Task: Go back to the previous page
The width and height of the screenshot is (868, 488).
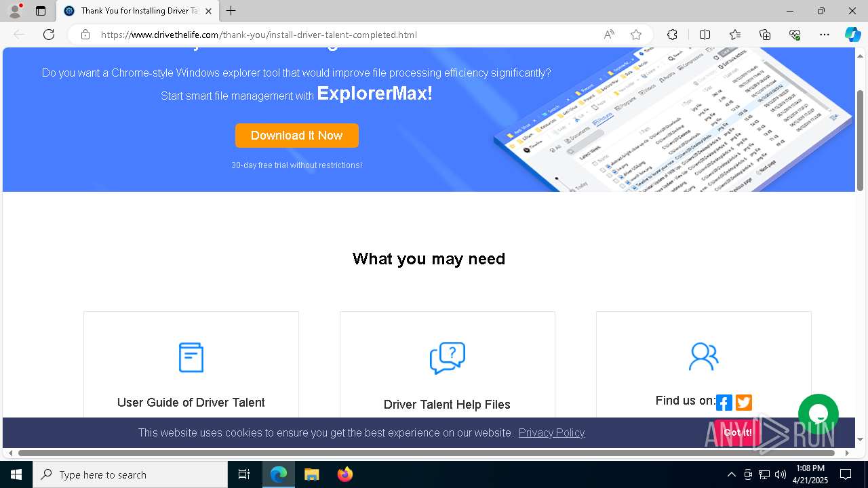Action: [x=19, y=35]
